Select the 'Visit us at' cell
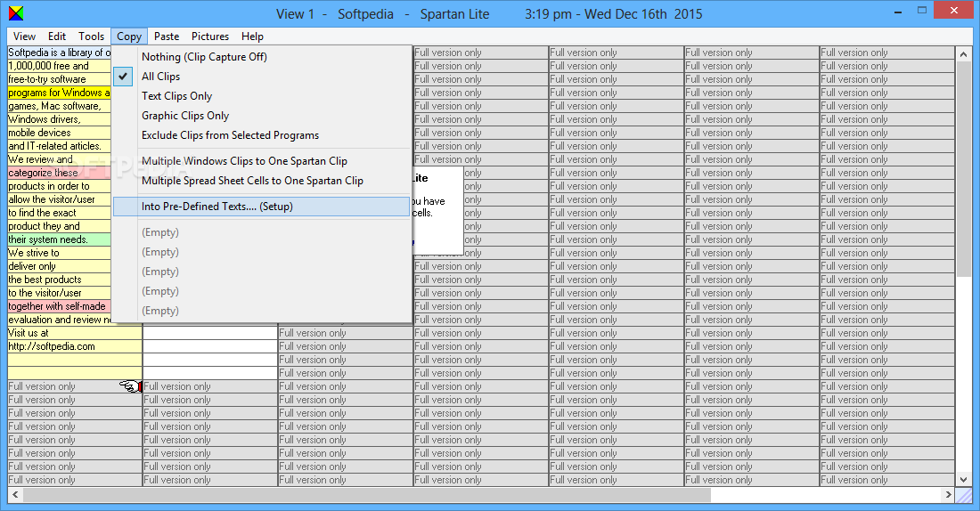This screenshot has width=980, height=511. click(x=75, y=333)
